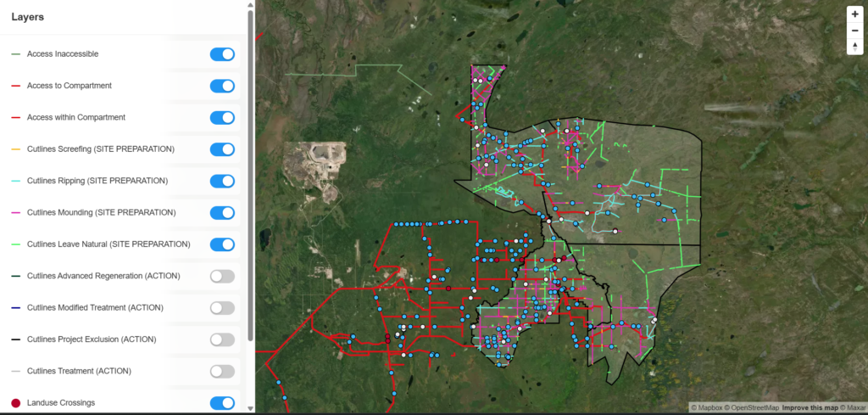Click the Landuse Crossings red dot symbol

click(15, 403)
